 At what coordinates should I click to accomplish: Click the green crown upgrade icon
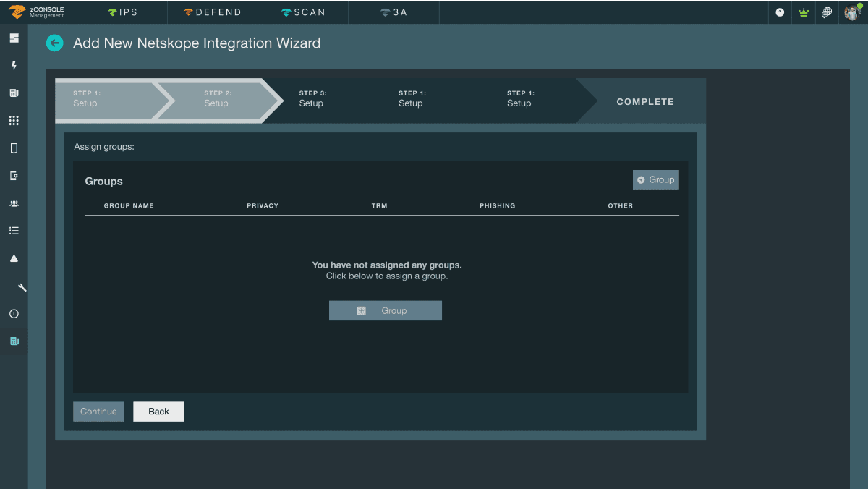[803, 12]
